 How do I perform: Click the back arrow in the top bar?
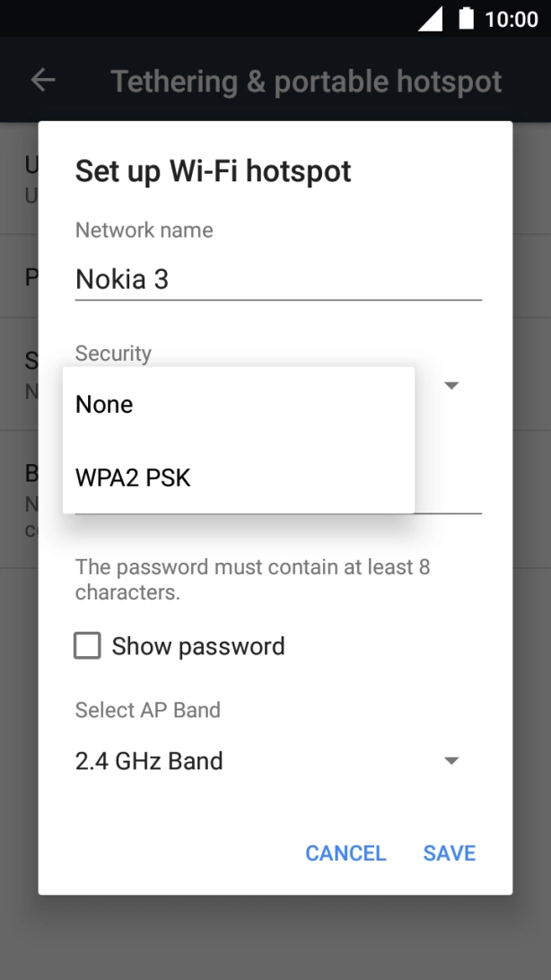[x=42, y=81]
